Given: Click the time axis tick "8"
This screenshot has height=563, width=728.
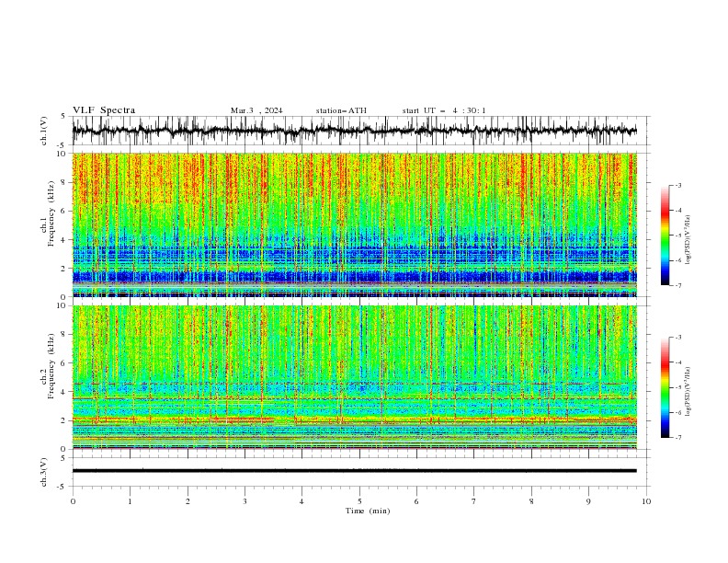Looking at the screenshot, I should [531, 501].
